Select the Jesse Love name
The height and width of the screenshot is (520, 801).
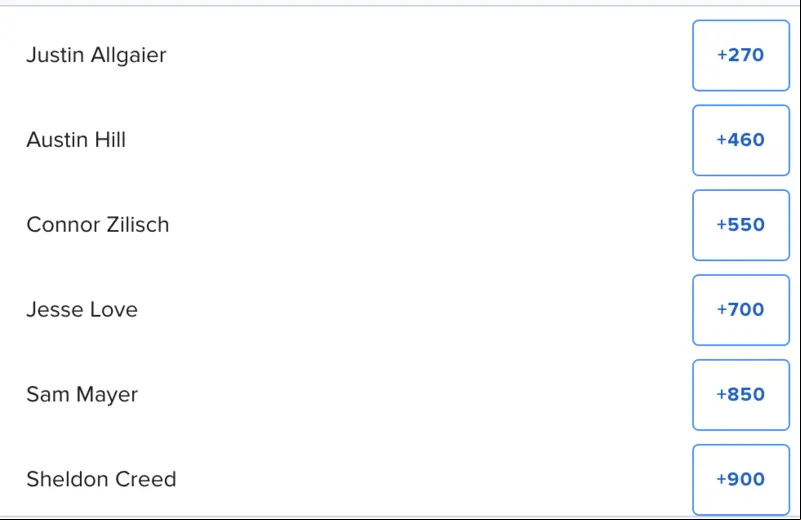coord(82,310)
